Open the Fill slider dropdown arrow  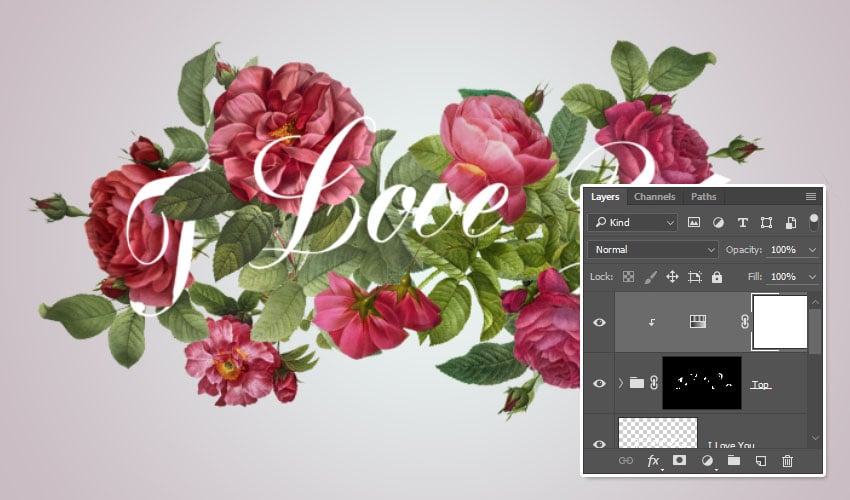tap(812, 277)
